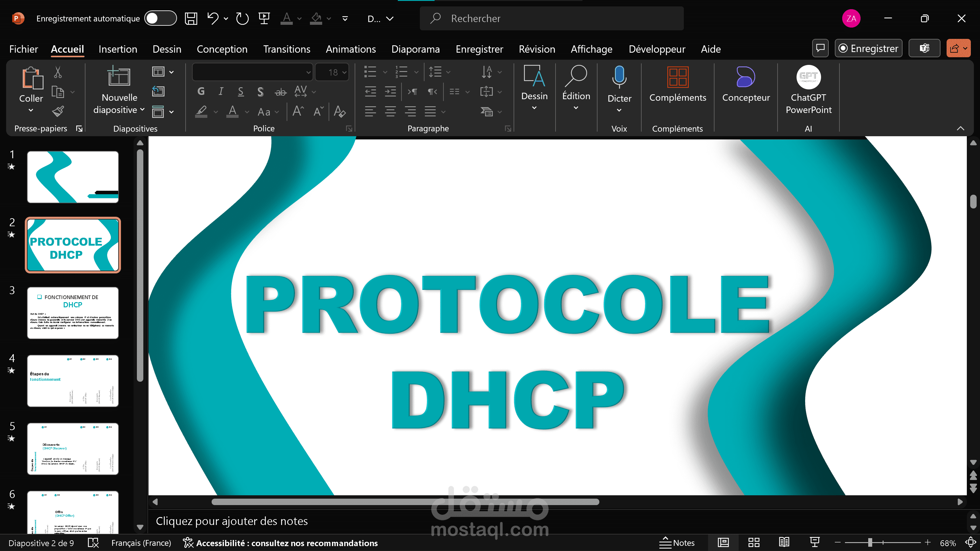Toggle bold formatting with G button
Image resolution: width=980 pixels, height=551 pixels.
[201, 90]
